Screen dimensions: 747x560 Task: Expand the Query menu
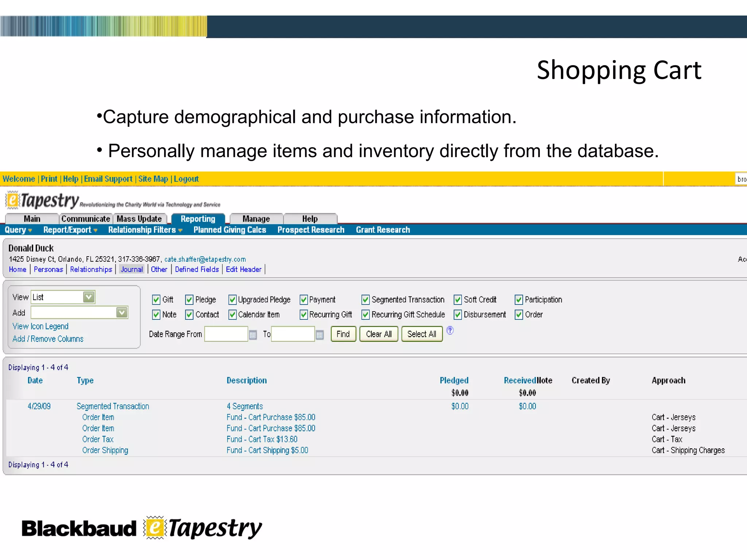18,230
